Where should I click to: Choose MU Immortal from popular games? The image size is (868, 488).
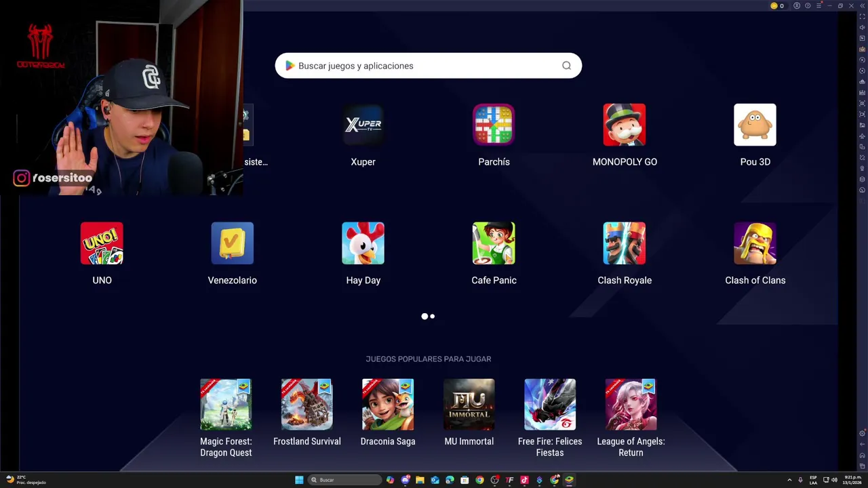(x=469, y=405)
